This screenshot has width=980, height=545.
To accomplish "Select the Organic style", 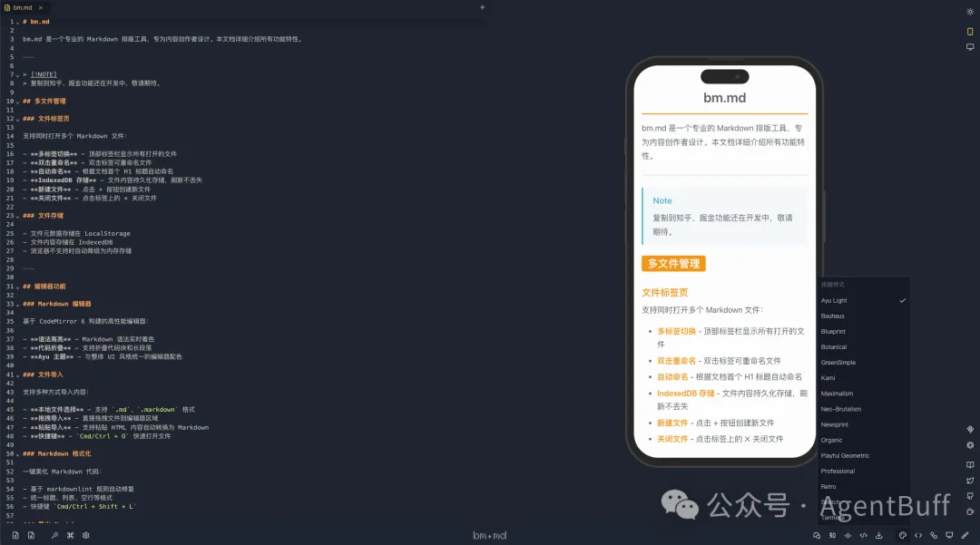I will [863, 440].
